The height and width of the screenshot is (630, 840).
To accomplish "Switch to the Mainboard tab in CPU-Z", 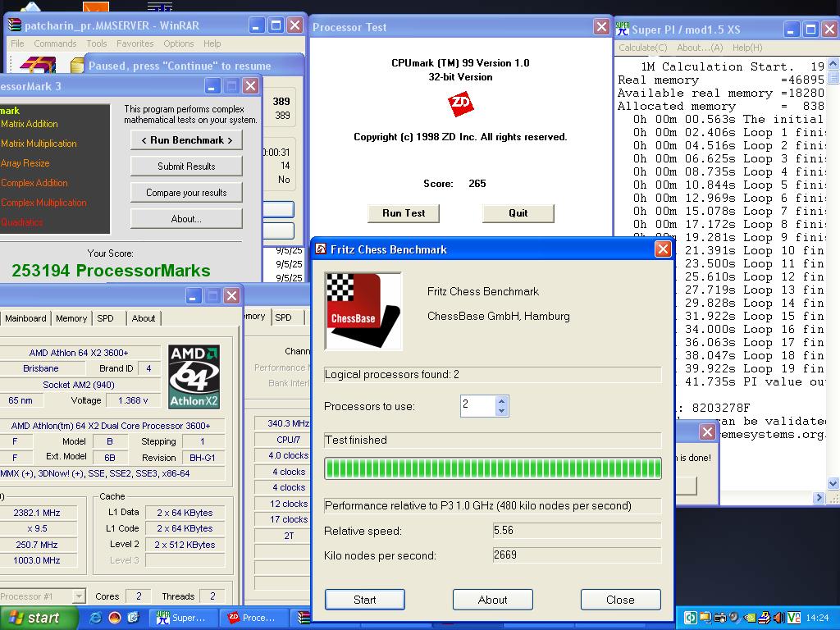I will [25, 318].
